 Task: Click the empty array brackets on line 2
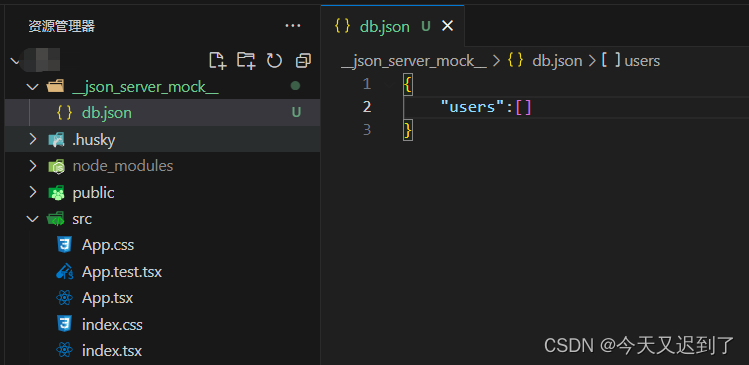524,107
